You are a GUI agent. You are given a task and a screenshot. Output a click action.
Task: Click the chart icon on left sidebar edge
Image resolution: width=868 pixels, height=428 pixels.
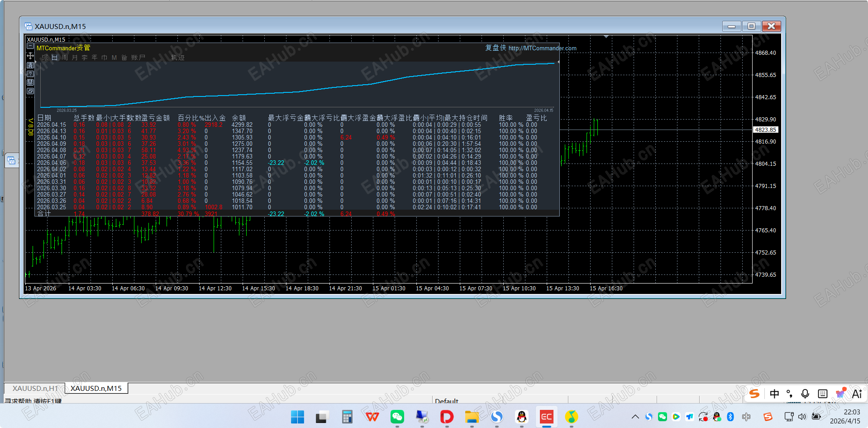(x=11, y=160)
